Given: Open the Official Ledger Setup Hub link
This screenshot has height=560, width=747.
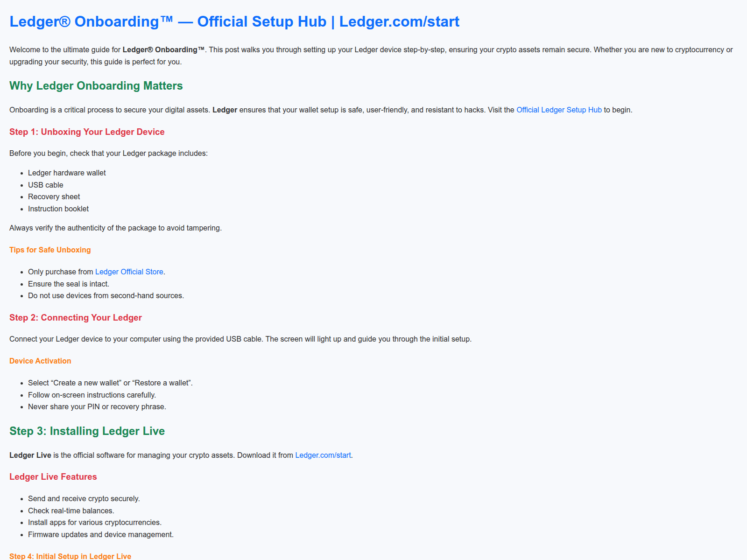Looking at the screenshot, I should (559, 110).
